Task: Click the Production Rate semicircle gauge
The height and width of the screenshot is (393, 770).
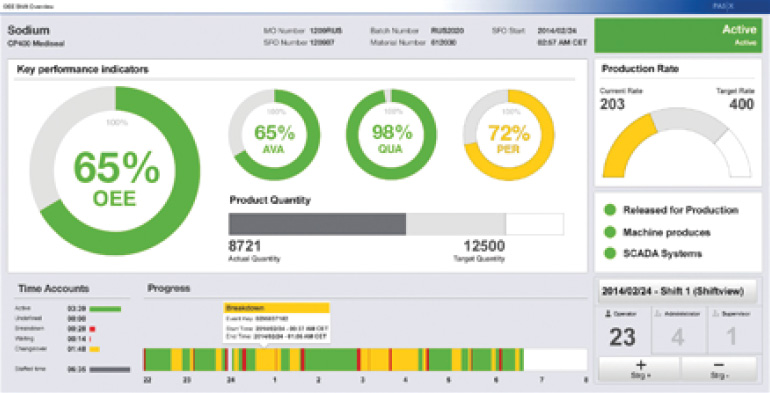Action: point(677,143)
